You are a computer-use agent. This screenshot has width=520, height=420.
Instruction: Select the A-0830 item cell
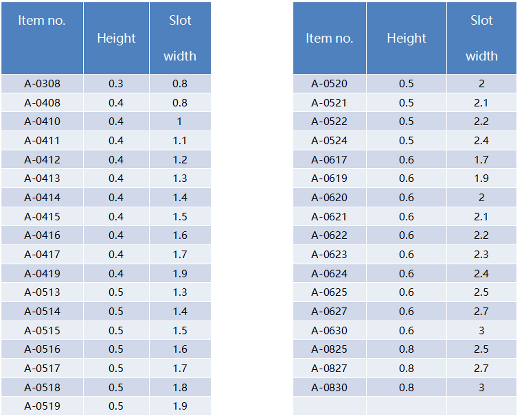click(x=330, y=388)
